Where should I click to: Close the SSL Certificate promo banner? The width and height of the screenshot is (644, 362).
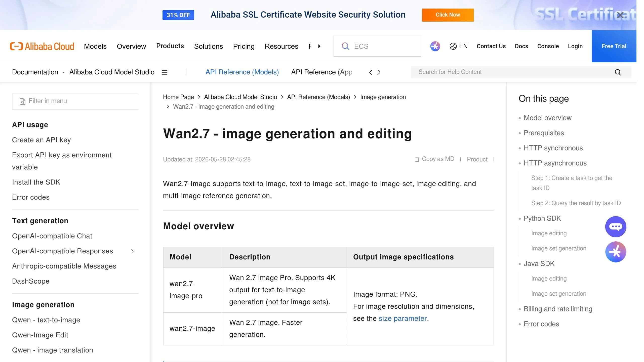coord(620,15)
